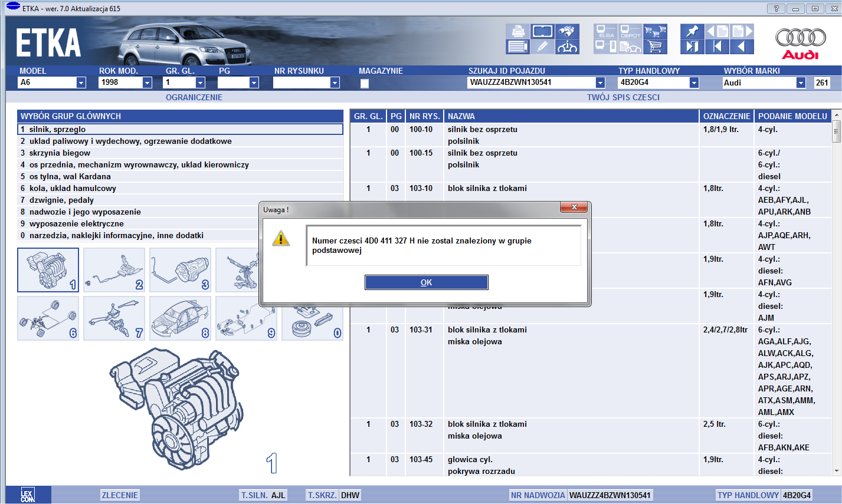Select electrical equipment thumbnail number 9
The width and height of the screenshot is (842, 504).
(x=246, y=318)
